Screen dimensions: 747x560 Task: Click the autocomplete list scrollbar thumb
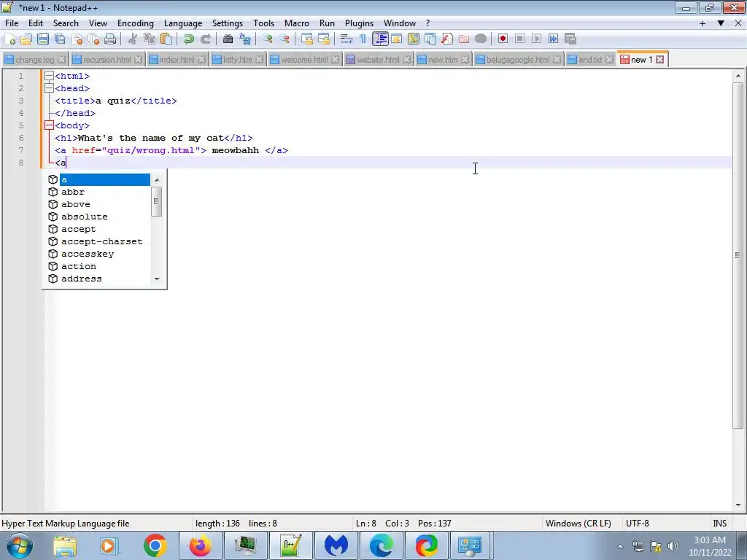click(x=156, y=201)
